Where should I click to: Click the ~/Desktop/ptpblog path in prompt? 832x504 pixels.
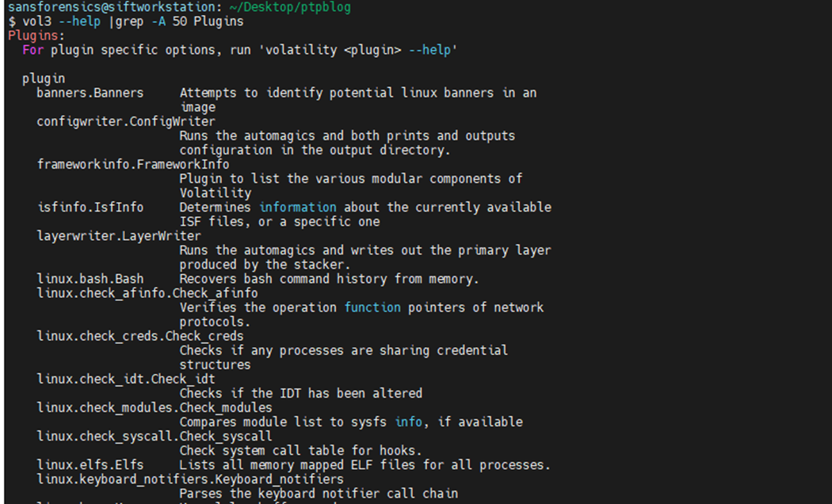(x=290, y=7)
